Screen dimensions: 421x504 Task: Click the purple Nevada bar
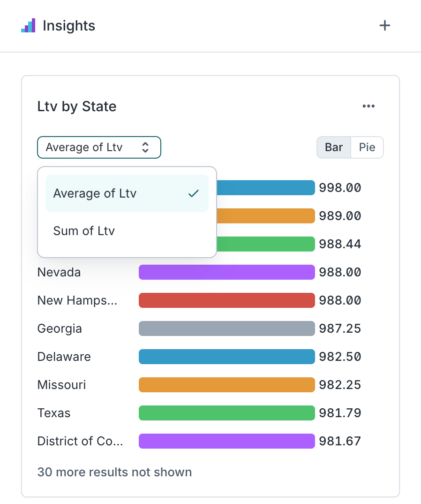point(227,272)
